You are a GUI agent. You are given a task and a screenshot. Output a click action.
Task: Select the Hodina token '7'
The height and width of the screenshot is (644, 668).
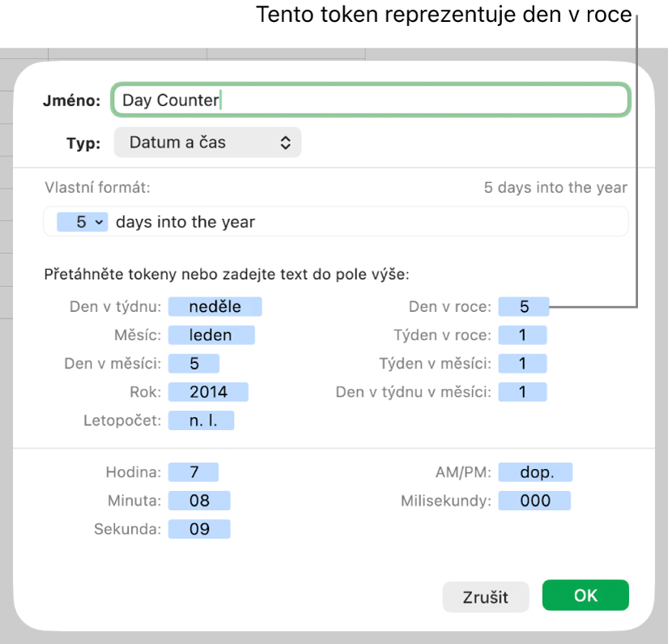(x=194, y=472)
